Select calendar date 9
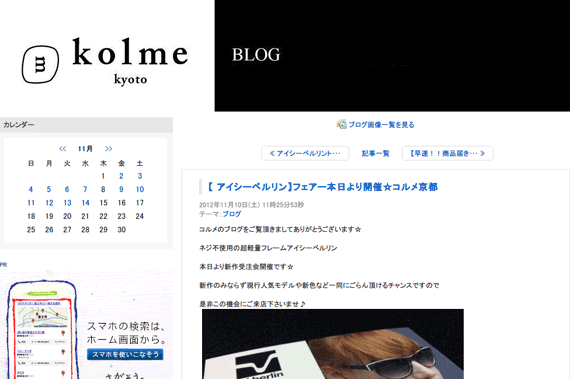The image size is (570, 379). pyautogui.click(x=121, y=189)
